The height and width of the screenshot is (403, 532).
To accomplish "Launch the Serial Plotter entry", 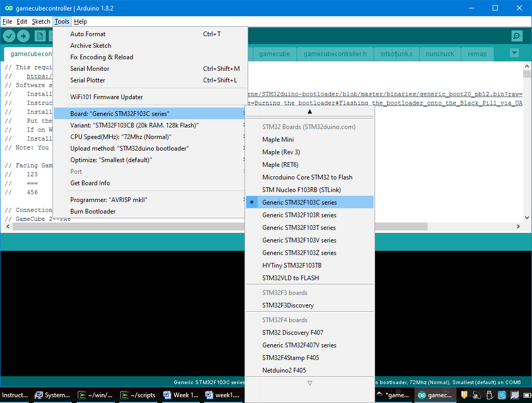I will click(x=150, y=80).
